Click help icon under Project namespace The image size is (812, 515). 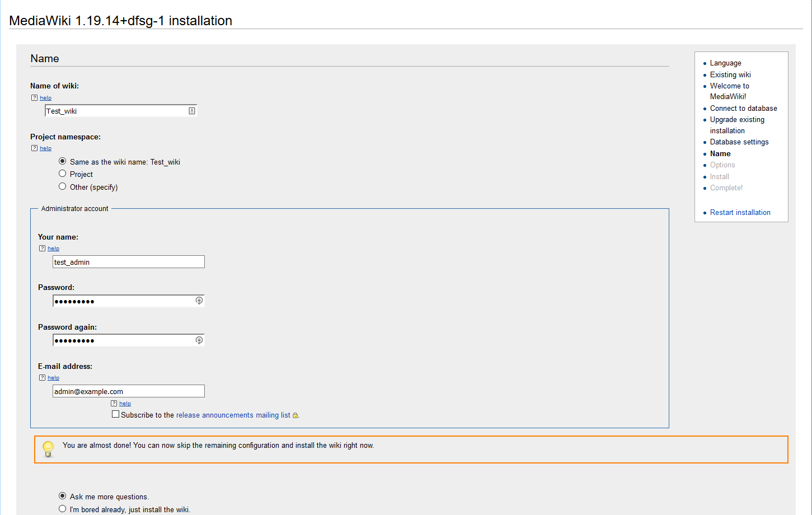point(35,148)
